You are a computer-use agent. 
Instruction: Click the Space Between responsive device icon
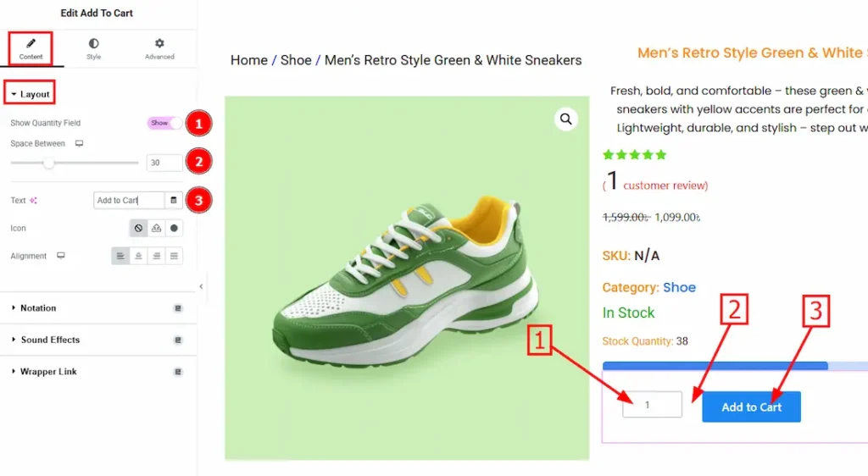click(79, 144)
